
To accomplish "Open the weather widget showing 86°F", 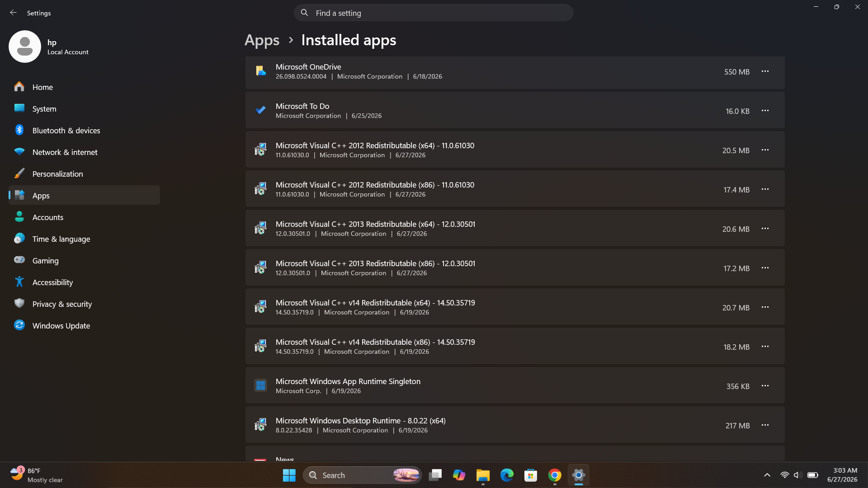I will point(37,475).
